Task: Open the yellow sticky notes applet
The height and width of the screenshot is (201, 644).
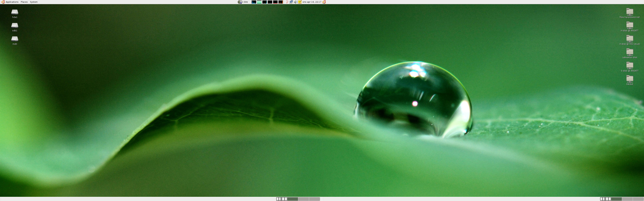Action: pos(300,2)
